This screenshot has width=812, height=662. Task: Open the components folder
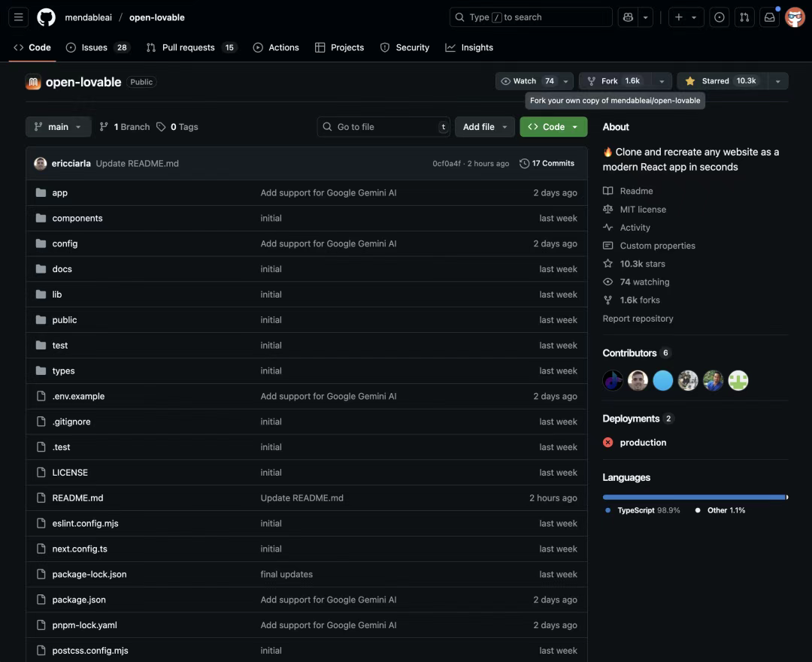[77, 219]
